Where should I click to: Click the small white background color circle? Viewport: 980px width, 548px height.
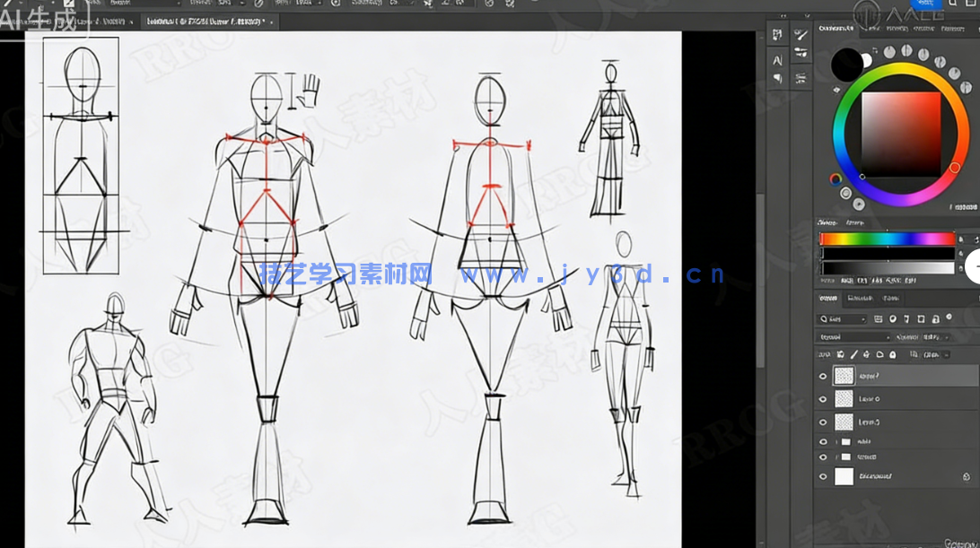[x=867, y=61]
